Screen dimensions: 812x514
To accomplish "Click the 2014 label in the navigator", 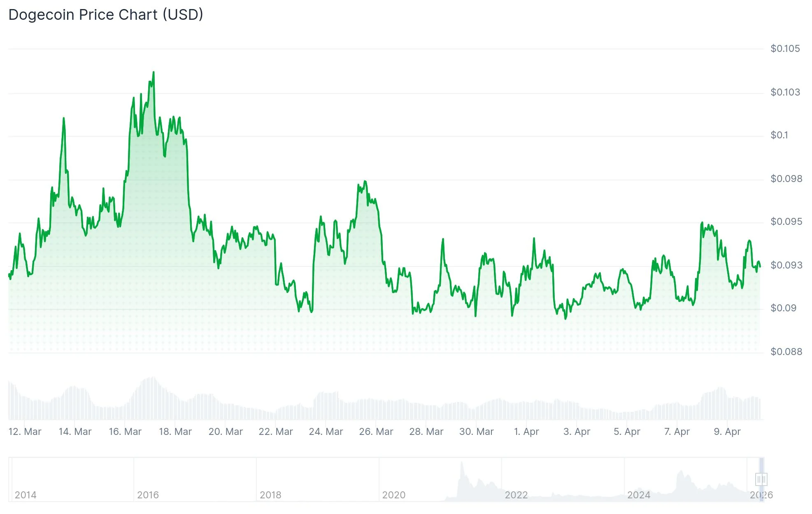I will tap(26, 495).
